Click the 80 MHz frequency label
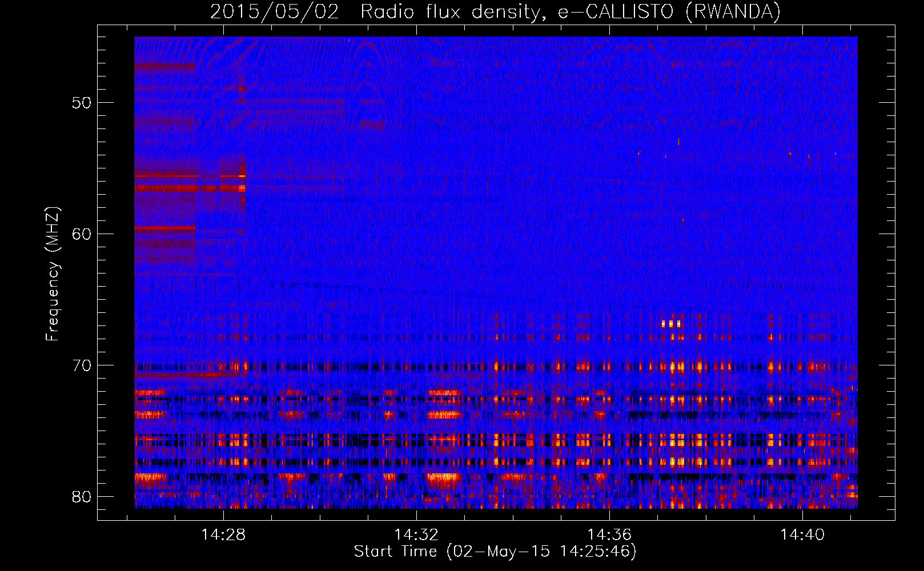Image resolution: width=924 pixels, height=571 pixels. [82, 497]
